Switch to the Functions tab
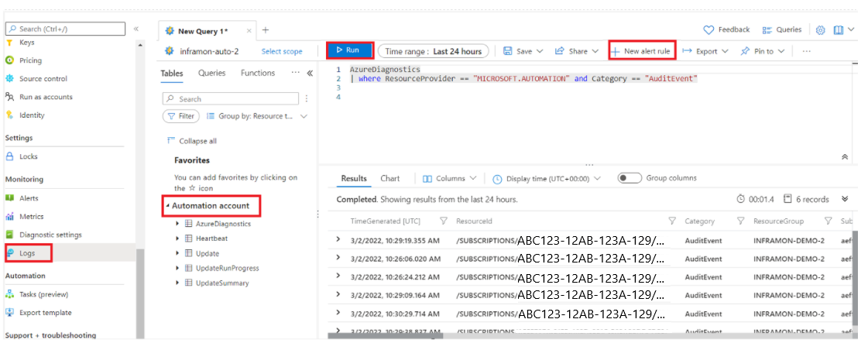 pyautogui.click(x=258, y=74)
